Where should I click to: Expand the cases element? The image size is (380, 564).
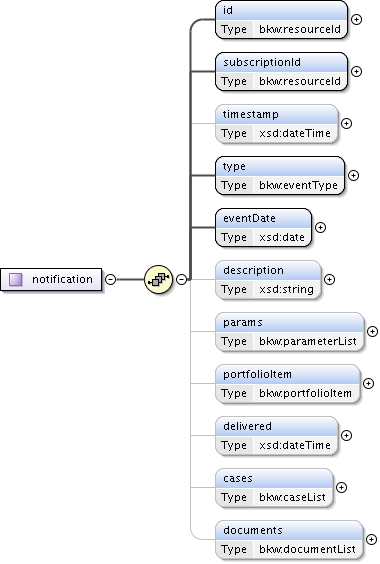click(341, 487)
